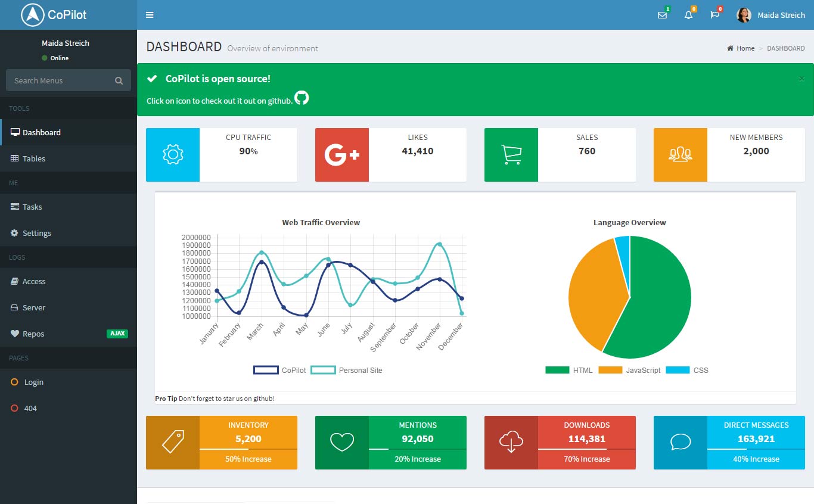Image resolution: width=814 pixels, height=504 pixels.
Task: Click the Settings cog icon in sidebar
Action: pos(15,233)
